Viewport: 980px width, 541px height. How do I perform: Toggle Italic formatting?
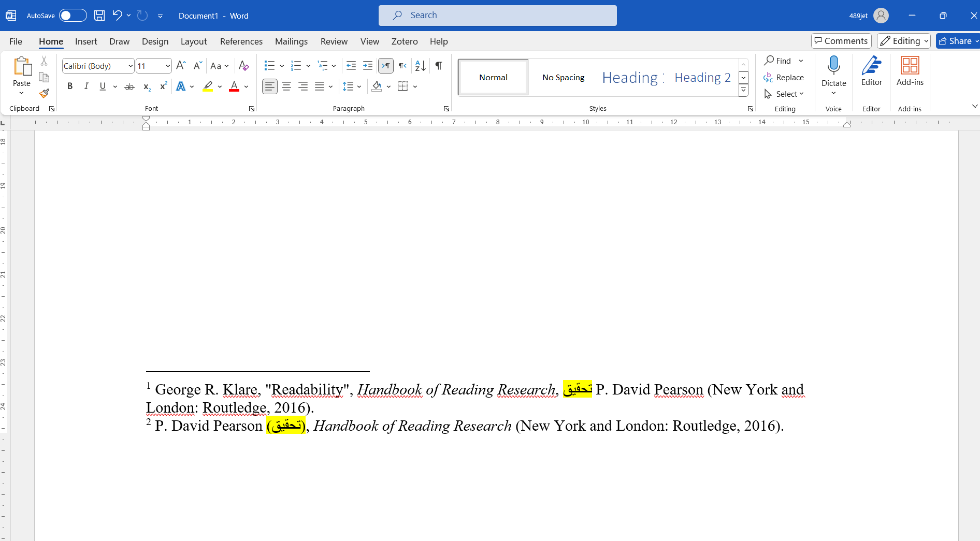point(86,86)
